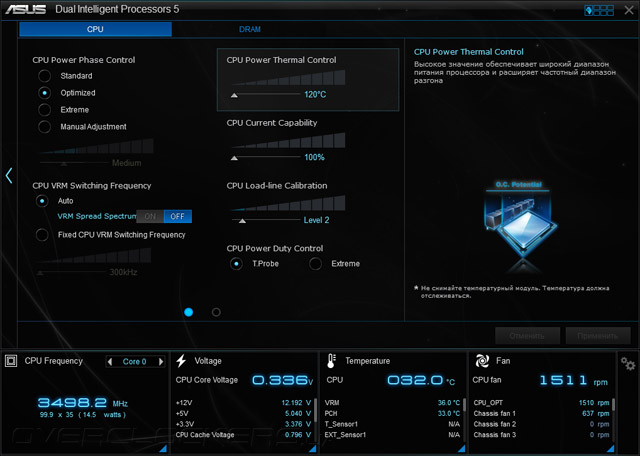The width and height of the screenshot is (640, 456).
Task: Click the Voltage lightning bolt icon
Action: 181,360
